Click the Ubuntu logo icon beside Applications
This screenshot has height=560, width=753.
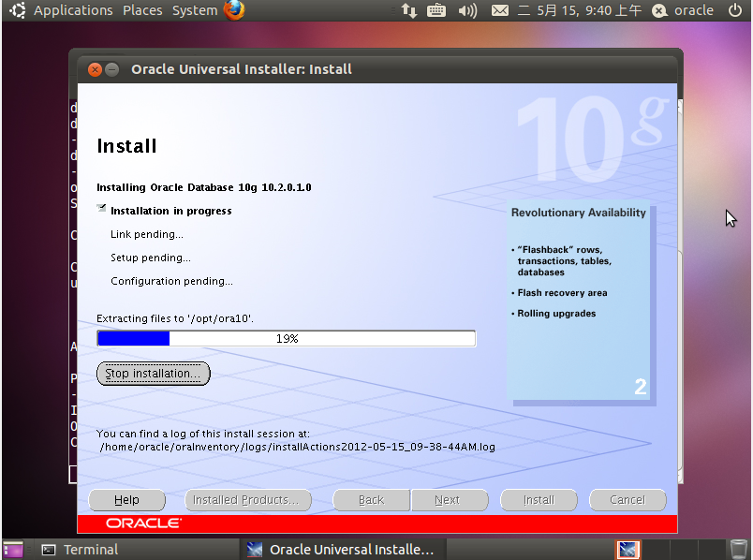(x=18, y=10)
